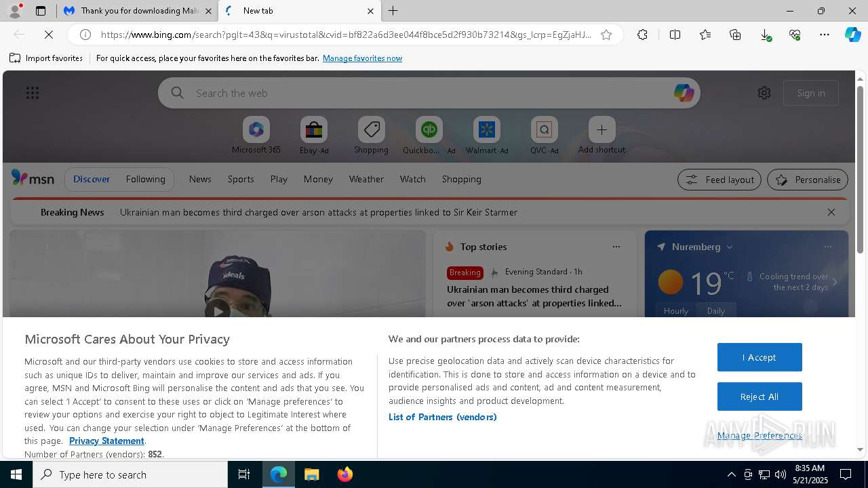Play the video in featured story
Viewport: 868px width, 488px height.
[x=218, y=310]
